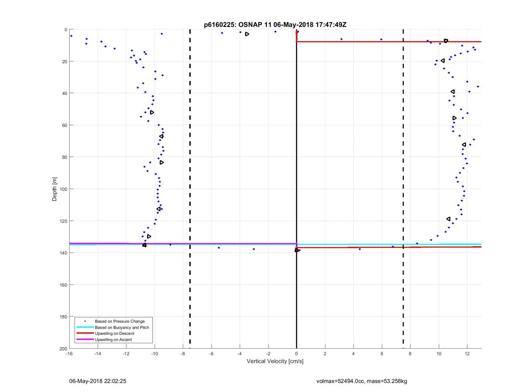
Task: Click the red horizontal line near 8 m depth
Action: [x=389, y=42]
